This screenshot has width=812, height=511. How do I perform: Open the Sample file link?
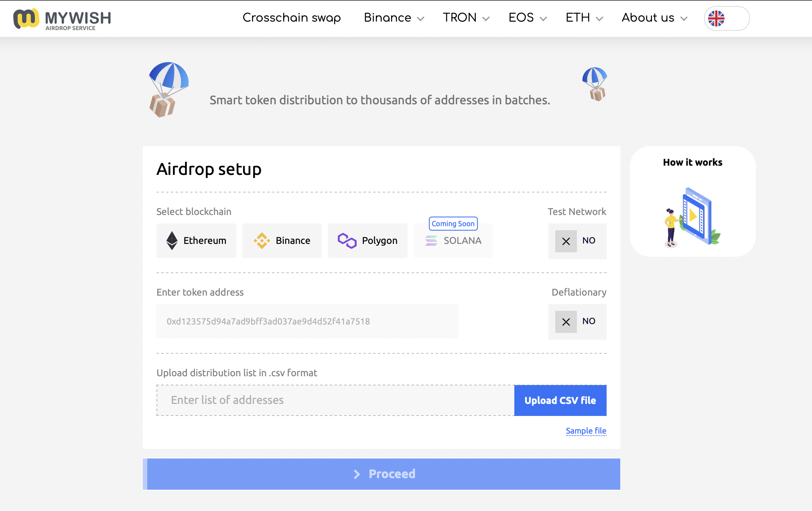[x=586, y=431]
